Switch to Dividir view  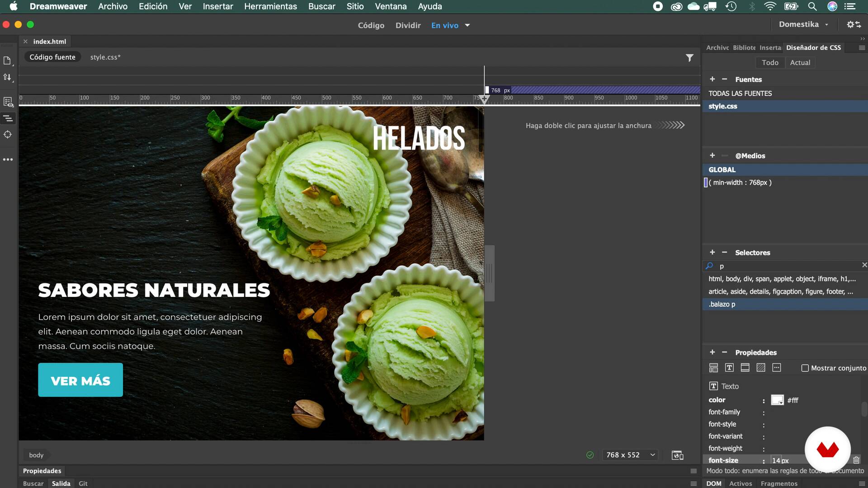(x=408, y=25)
